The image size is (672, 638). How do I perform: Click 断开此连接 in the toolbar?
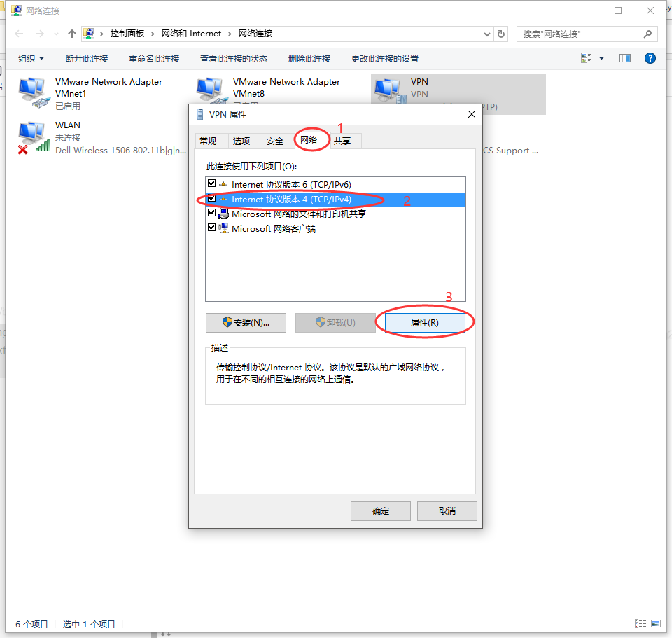[87, 59]
